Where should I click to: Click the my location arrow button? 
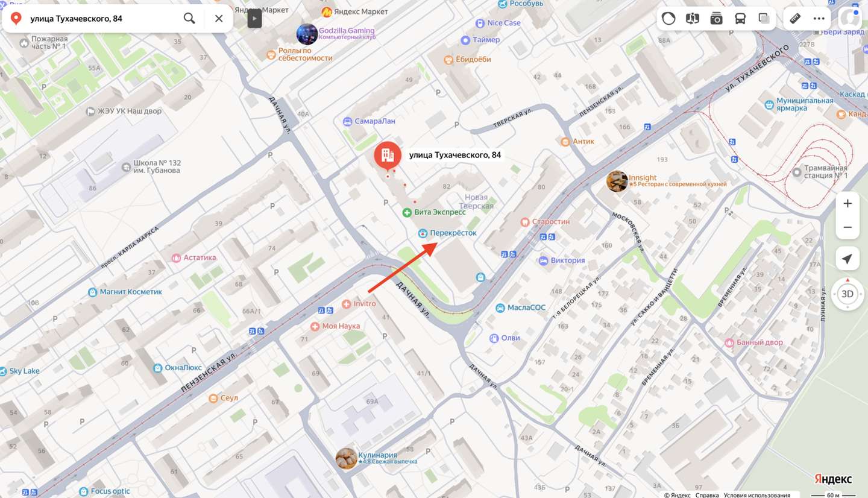tap(848, 259)
